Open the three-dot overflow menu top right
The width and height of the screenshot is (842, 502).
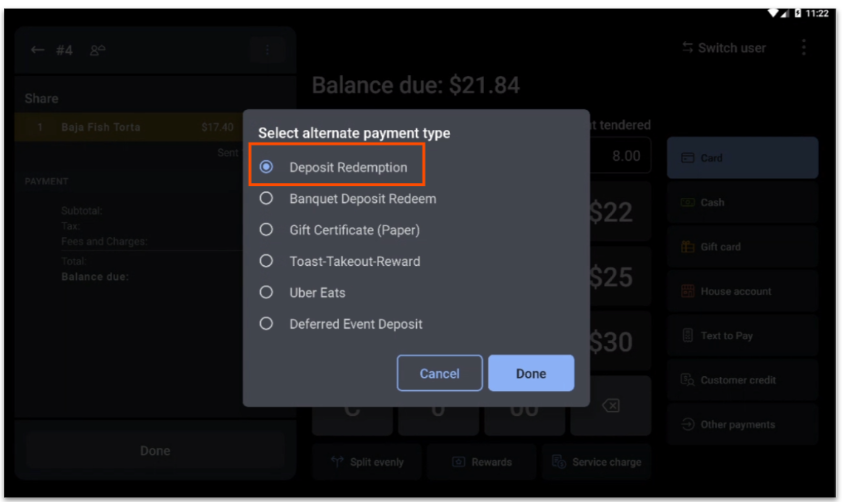point(804,48)
